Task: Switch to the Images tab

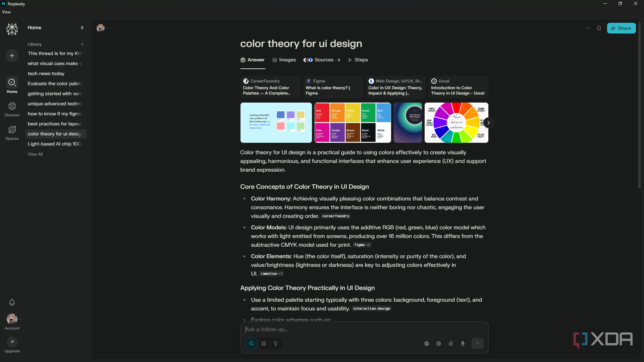Action: click(x=284, y=60)
